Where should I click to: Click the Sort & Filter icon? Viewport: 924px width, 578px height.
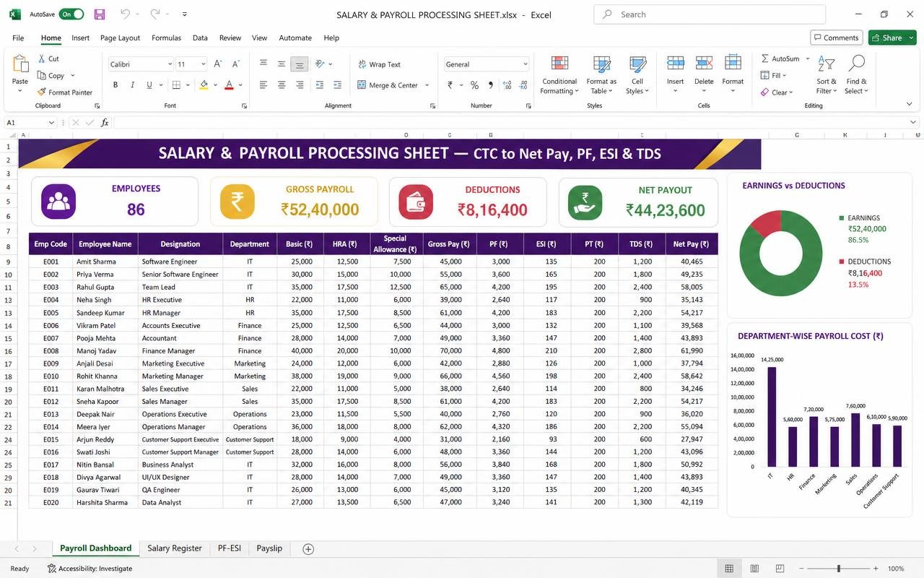coord(827,64)
